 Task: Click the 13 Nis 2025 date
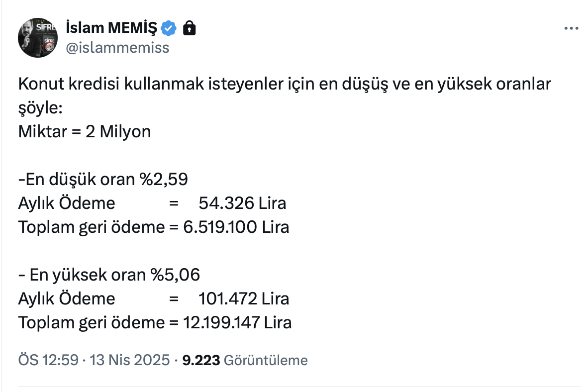click(129, 360)
